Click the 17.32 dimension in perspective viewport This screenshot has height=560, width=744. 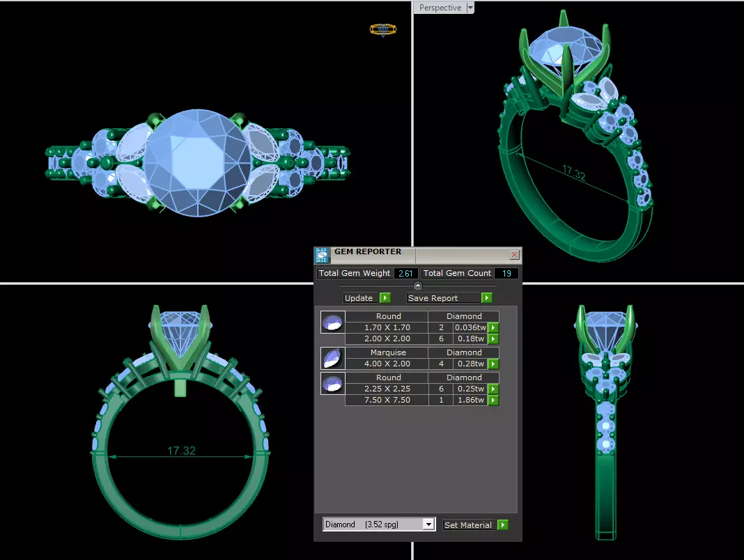[573, 173]
